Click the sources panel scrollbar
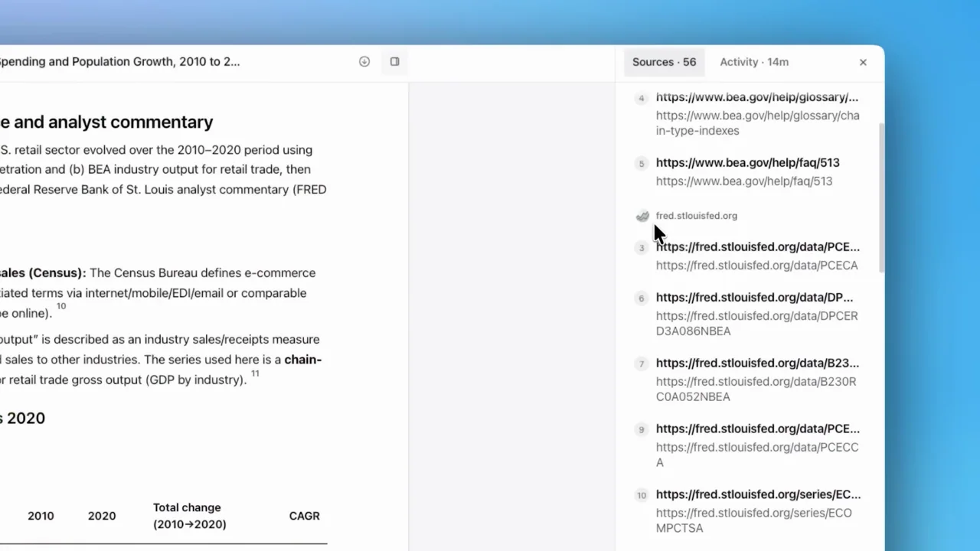980x551 pixels. click(x=880, y=197)
